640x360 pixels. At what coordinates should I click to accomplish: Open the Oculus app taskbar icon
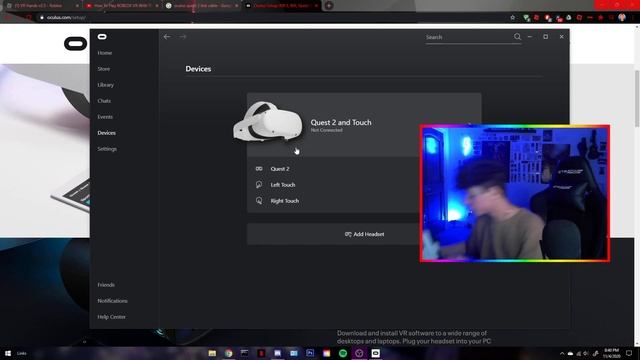[376, 353]
